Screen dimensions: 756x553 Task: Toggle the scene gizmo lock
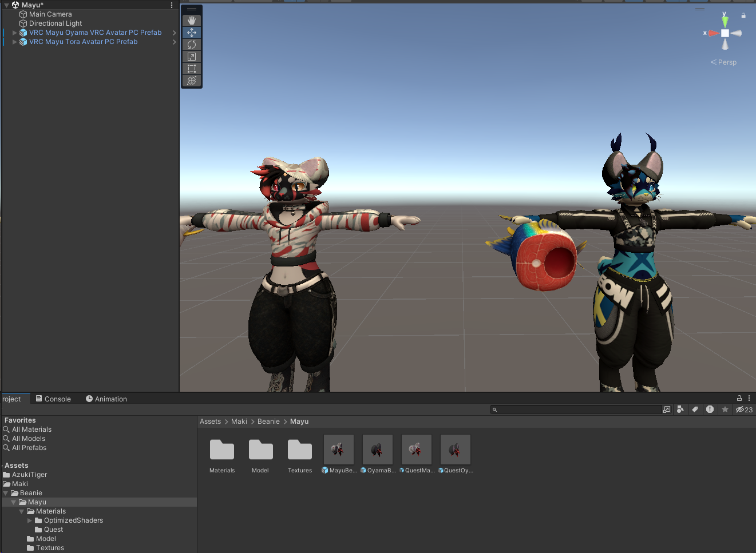[743, 15]
